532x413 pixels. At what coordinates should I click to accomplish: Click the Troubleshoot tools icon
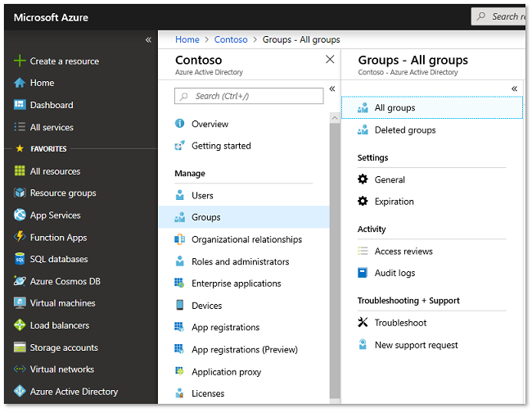coord(363,323)
